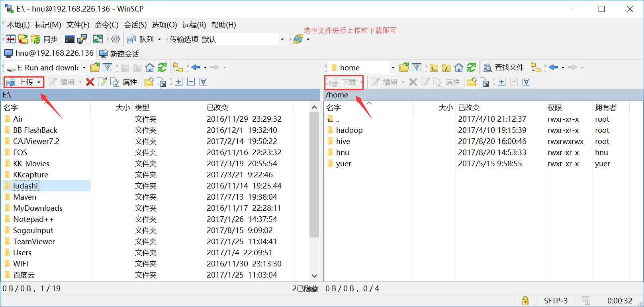The width and height of the screenshot is (644, 307).
Task: Refresh the local panel with green arrows
Action: (x=162, y=67)
